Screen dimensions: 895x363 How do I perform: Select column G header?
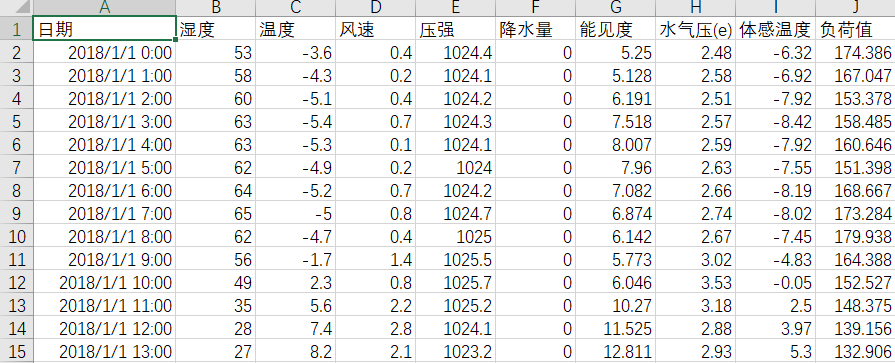coord(615,8)
